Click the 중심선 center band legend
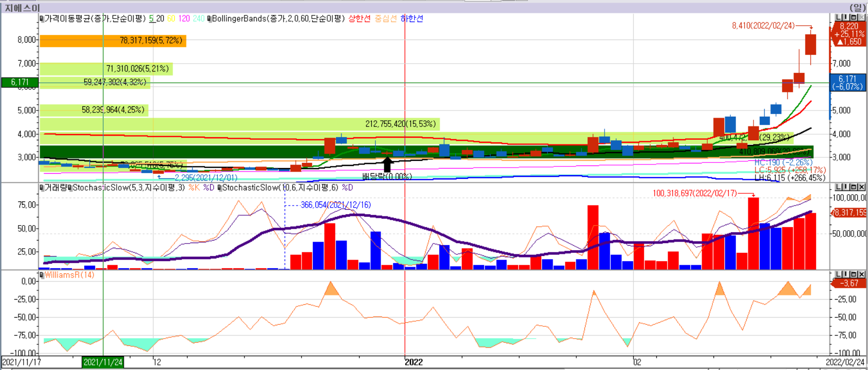Screen dimensions: 868x370 click(385, 18)
